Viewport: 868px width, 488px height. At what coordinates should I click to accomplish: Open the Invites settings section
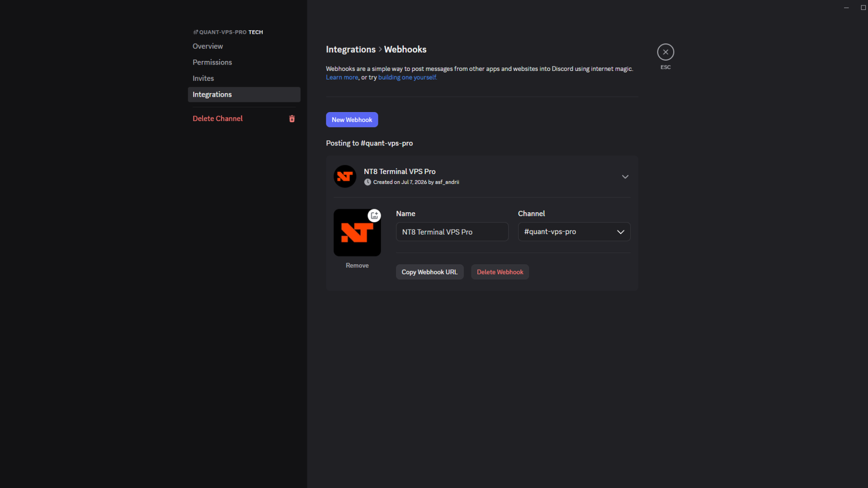click(x=244, y=79)
